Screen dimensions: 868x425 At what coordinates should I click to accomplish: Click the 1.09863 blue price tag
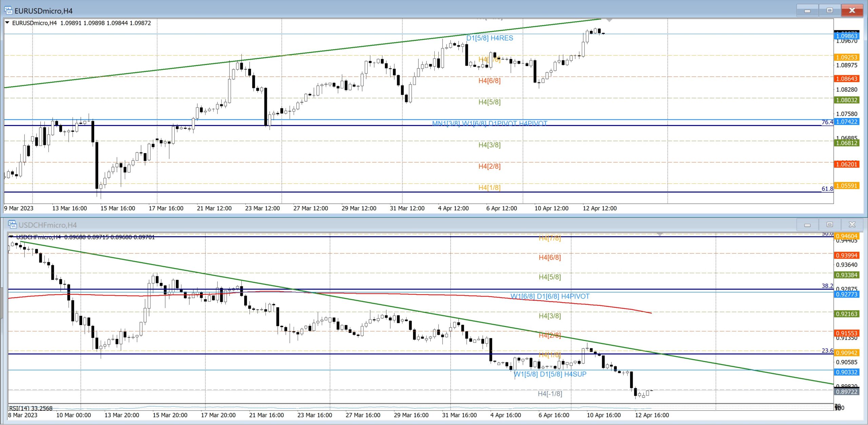click(846, 36)
